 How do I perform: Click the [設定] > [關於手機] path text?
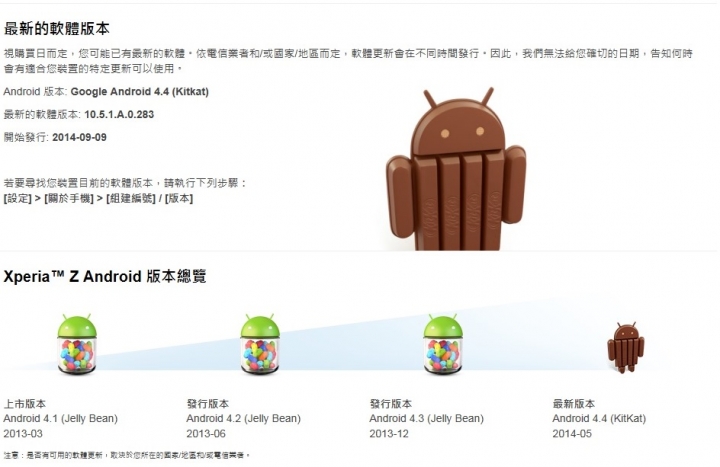(x=48, y=198)
